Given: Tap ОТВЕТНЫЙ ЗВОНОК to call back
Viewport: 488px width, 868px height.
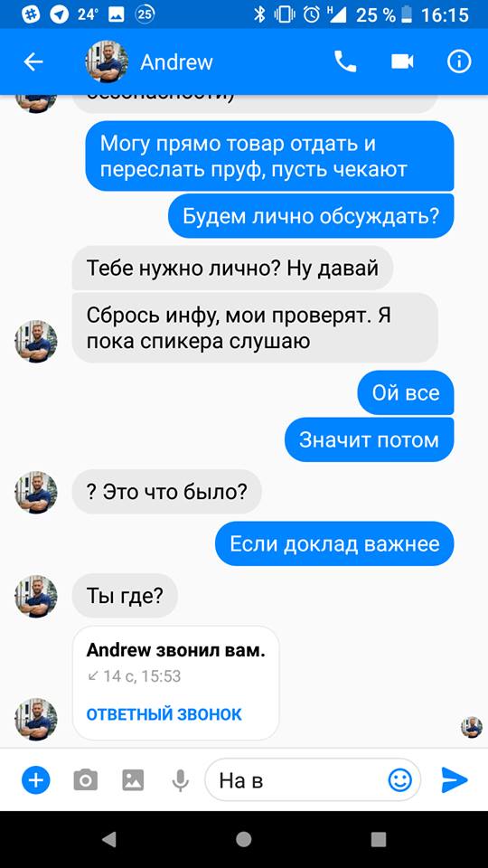Looking at the screenshot, I should pos(164,714).
